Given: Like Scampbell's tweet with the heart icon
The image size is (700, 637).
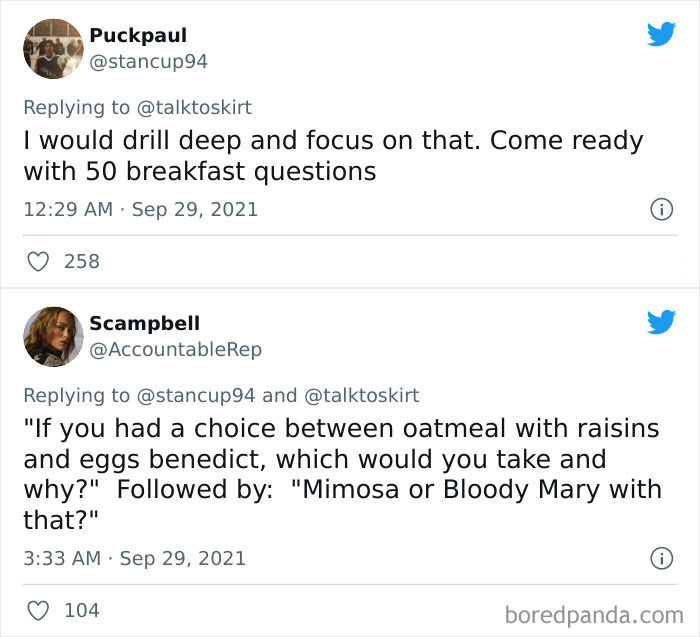Looking at the screenshot, I should (x=38, y=609).
